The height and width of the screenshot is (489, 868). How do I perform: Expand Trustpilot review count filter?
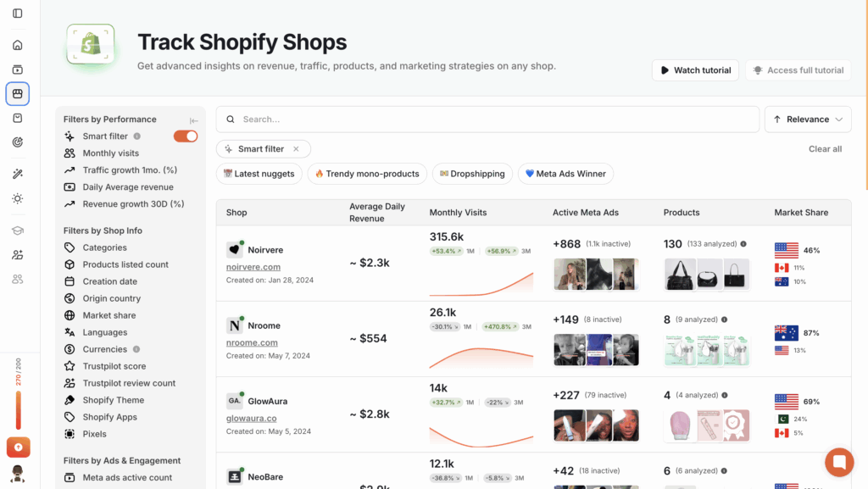pos(130,383)
